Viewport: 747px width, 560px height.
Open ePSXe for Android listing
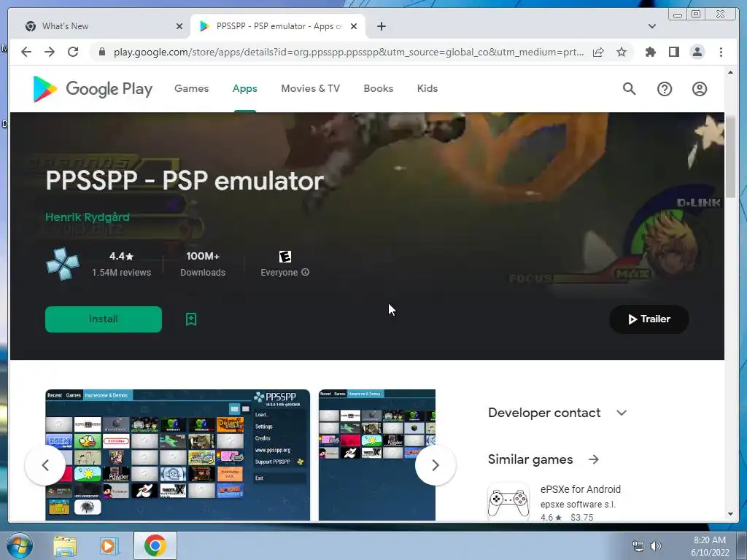click(580, 489)
